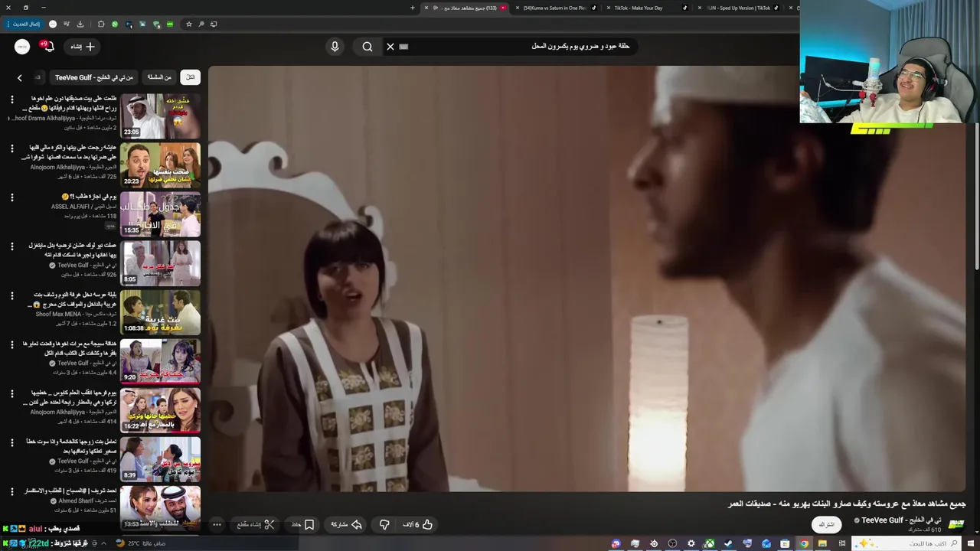Save the video with the bookmark icon
980x551 pixels.
pyautogui.click(x=303, y=524)
